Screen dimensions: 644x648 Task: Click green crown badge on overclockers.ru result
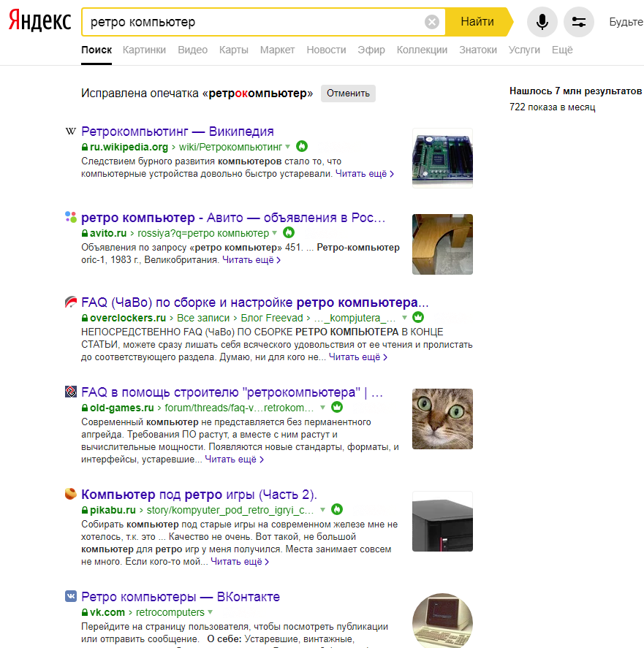click(x=418, y=317)
